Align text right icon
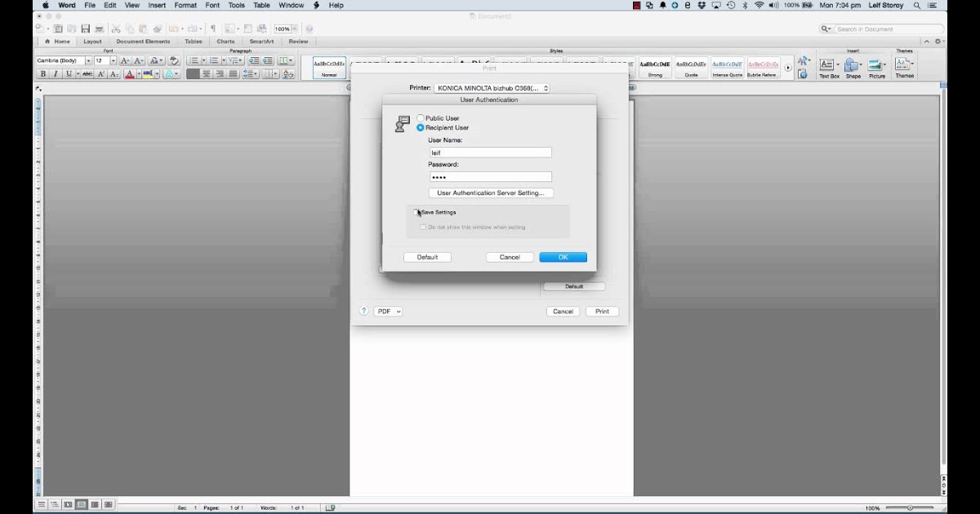980x514 pixels. (x=220, y=73)
